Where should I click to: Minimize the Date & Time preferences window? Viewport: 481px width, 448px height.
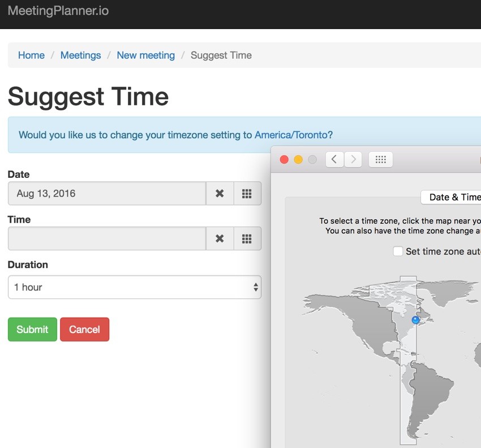tap(298, 160)
